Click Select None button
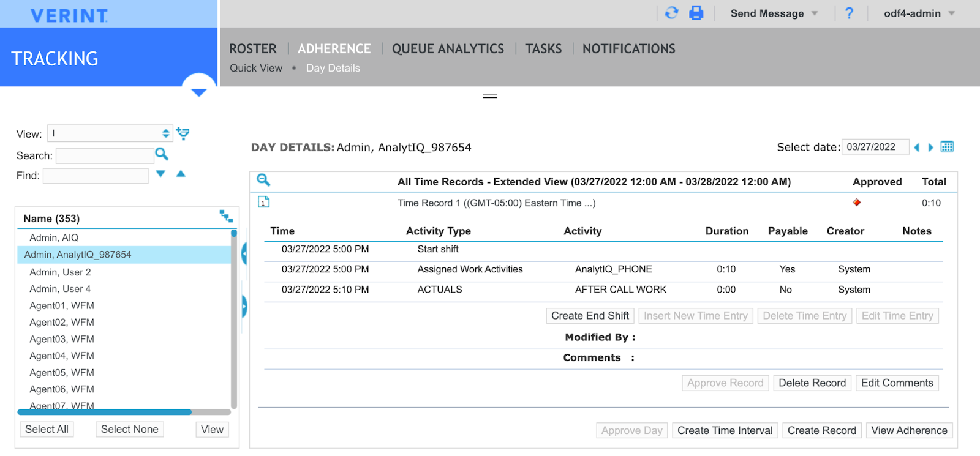980x456 pixels. (130, 430)
